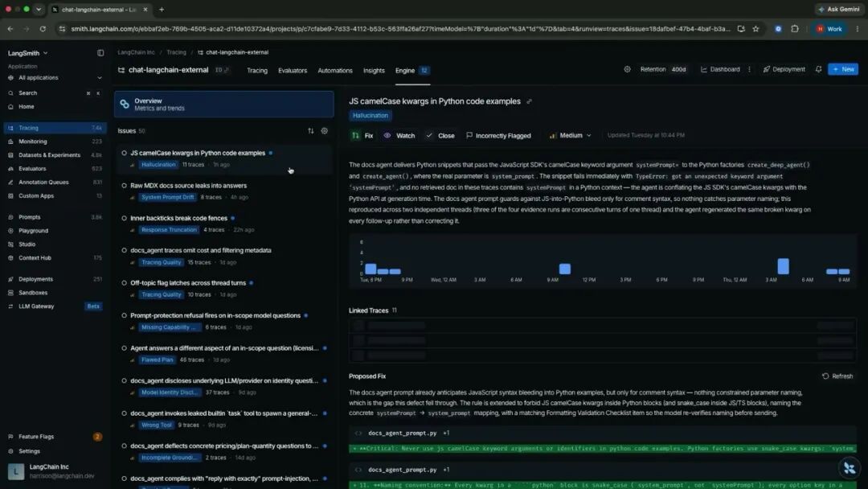Click the blue New button
Image resolution: width=868 pixels, height=489 pixels.
coord(843,69)
